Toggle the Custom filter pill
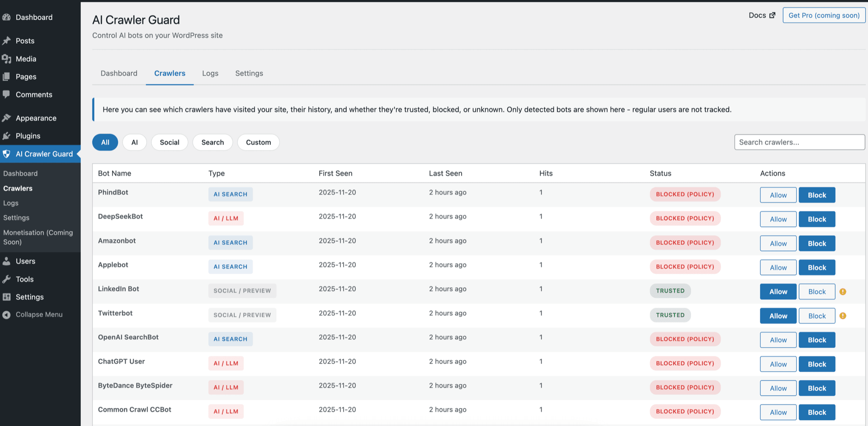This screenshot has width=868, height=426. [258, 142]
